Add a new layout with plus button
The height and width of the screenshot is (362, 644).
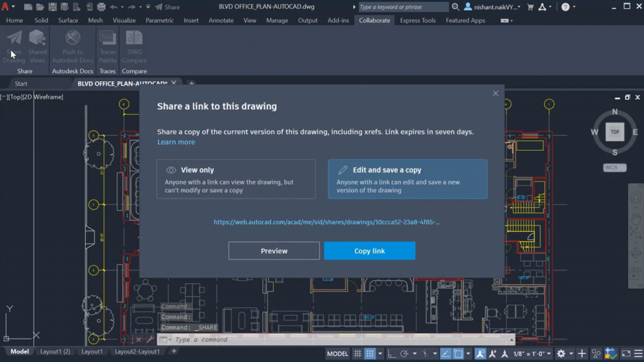click(x=174, y=351)
